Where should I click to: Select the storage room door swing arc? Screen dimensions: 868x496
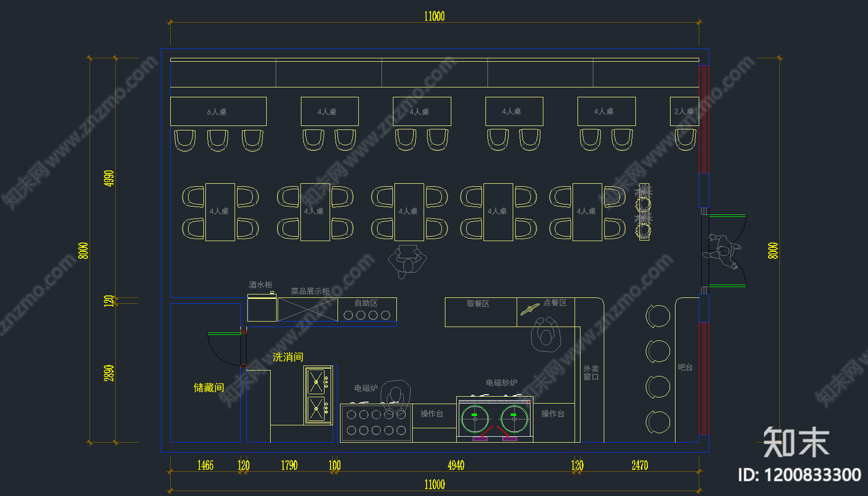(x=225, y=349)
